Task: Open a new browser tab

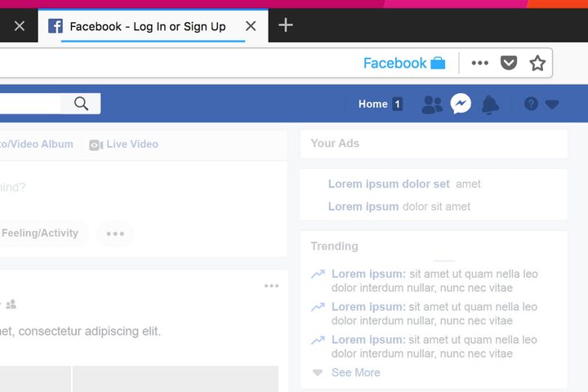Action: tap(285, 25)
